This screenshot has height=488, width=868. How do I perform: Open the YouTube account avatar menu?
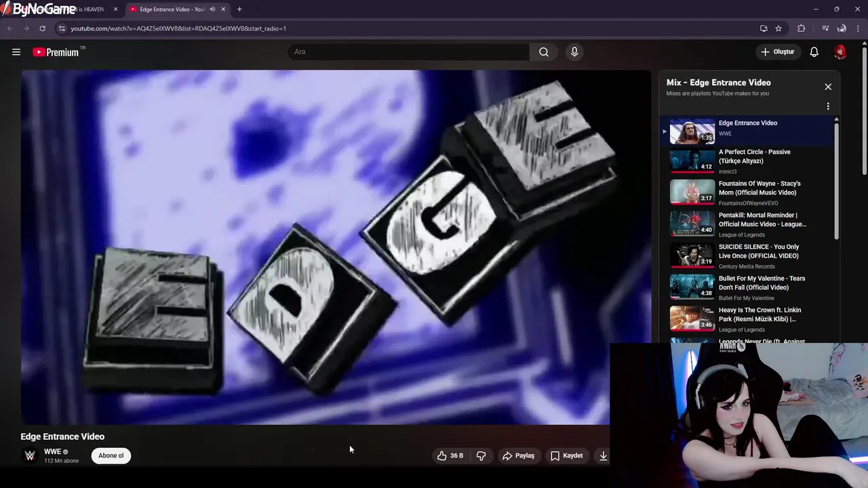(x=840, y=52)
